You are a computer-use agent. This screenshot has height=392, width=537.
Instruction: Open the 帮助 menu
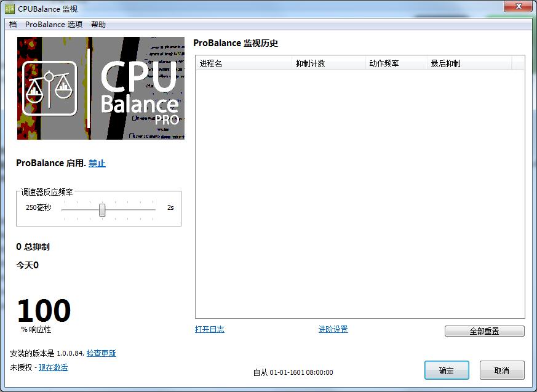coord(98,25)
